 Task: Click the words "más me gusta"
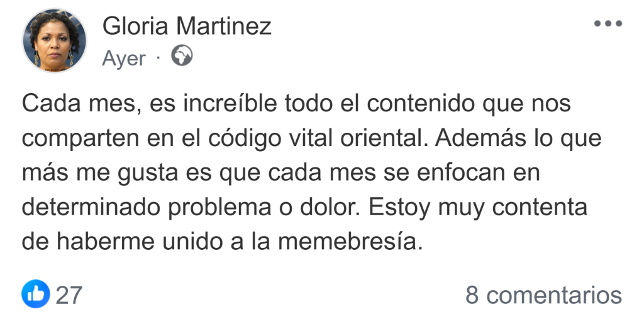pyautogui.click(x=91, y=173)
